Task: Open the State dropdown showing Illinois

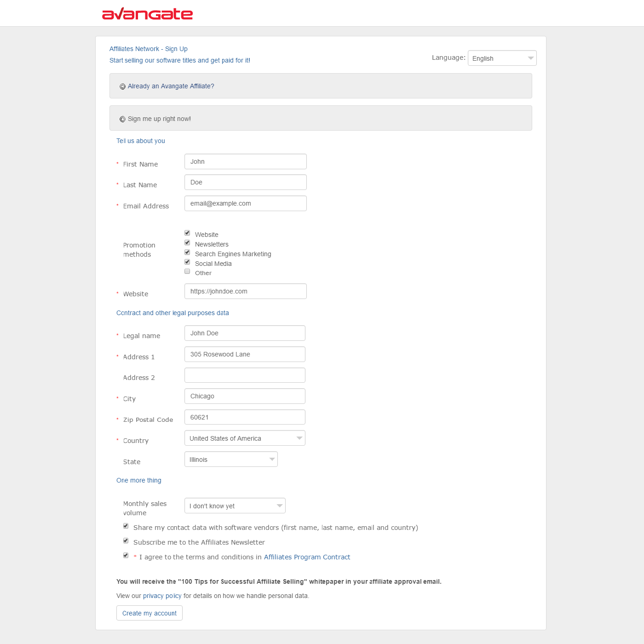Action: [231, 459]
